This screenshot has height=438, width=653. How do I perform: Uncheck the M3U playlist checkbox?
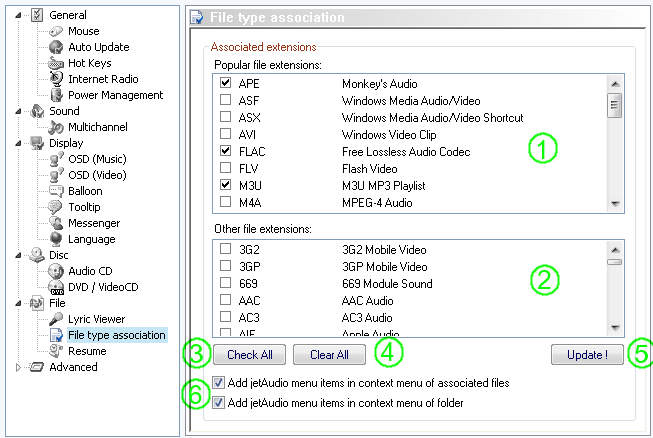(x=225, y=185)
